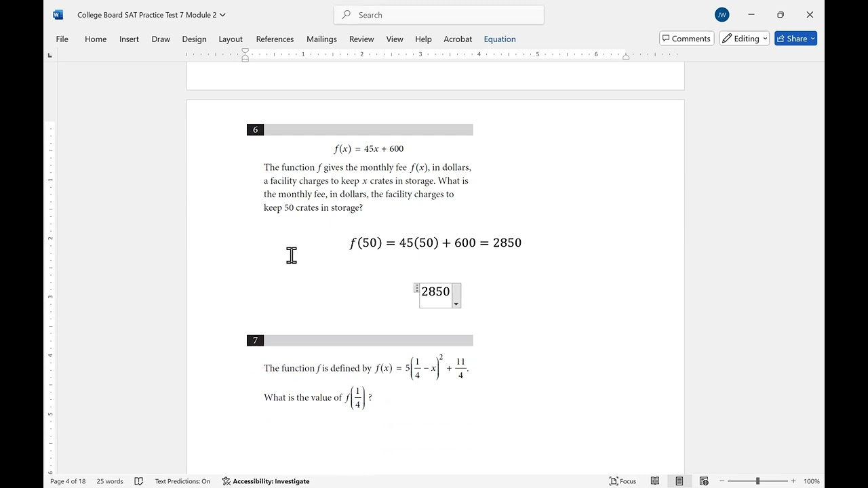This screenshot has width=868, height=488.
Task: Select the View tab
Action: [x=395, y=39]
